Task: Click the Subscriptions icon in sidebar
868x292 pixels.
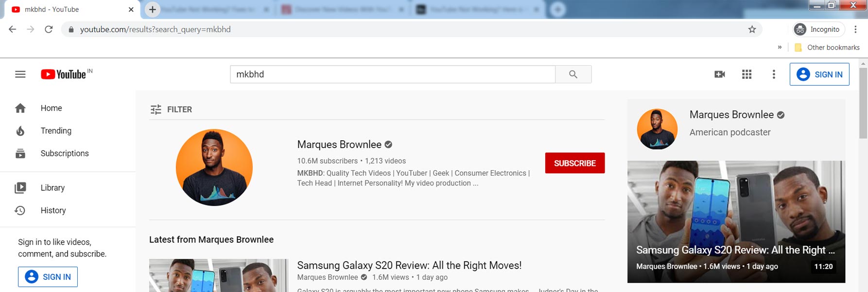Action: 20,153
